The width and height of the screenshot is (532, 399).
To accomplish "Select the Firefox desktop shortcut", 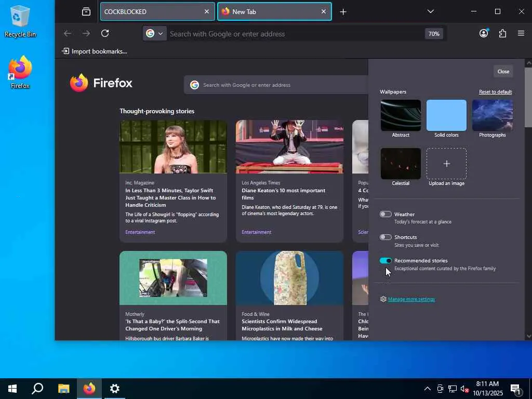I will point(20,72).
